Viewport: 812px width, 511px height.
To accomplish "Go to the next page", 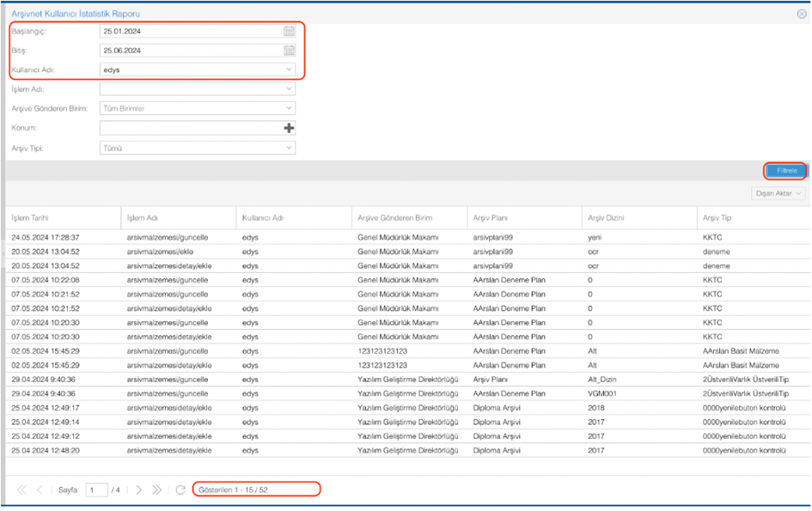I will point(139,490).
